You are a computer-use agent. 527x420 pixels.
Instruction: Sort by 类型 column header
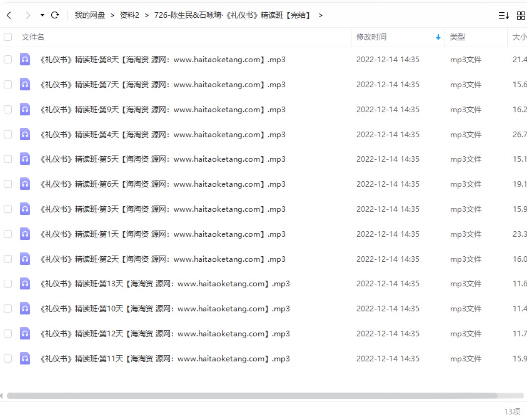pyautogui.click(x=457, y=37)
